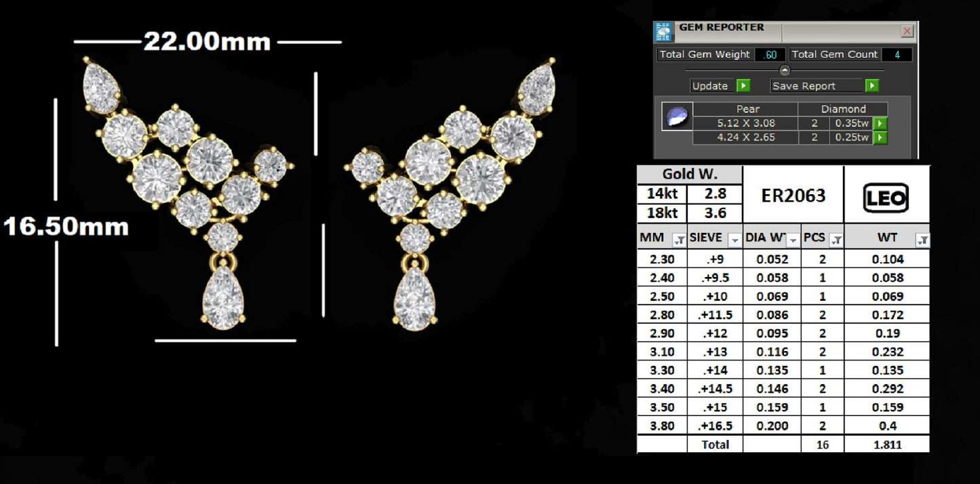Click the green arrow next to Update

[743, 86]
